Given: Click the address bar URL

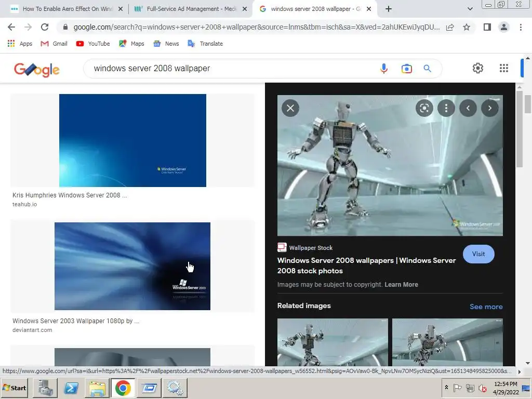Looking at the screenshot, I should pos(257,27).
